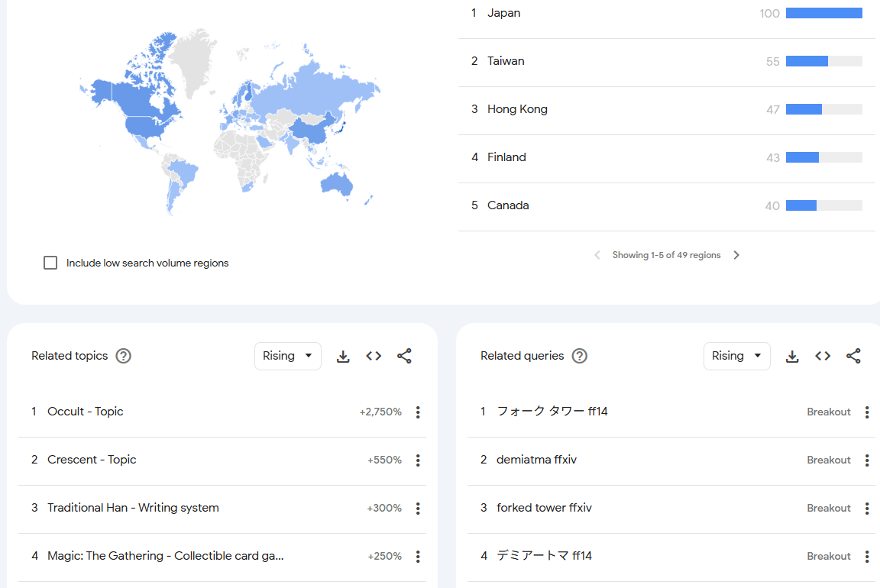This screenshot has width=880, height=588.
Task: Open more options for Crescent topic
Action: click(418, 460)
